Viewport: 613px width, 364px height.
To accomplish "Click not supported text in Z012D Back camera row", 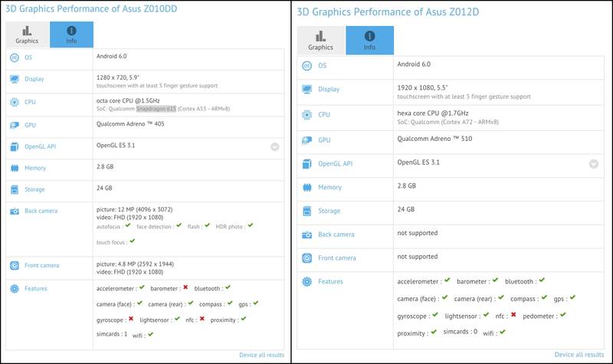I will [x=417, y=233].
